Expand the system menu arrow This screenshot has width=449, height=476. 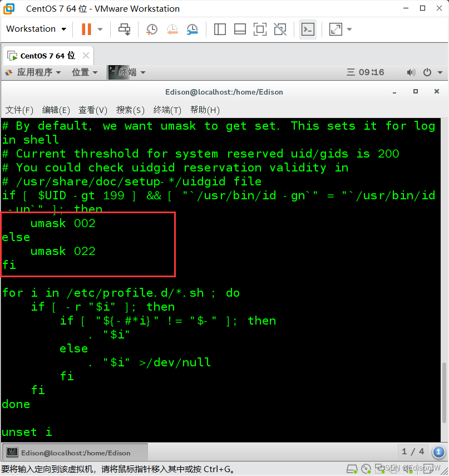[440, 72]
